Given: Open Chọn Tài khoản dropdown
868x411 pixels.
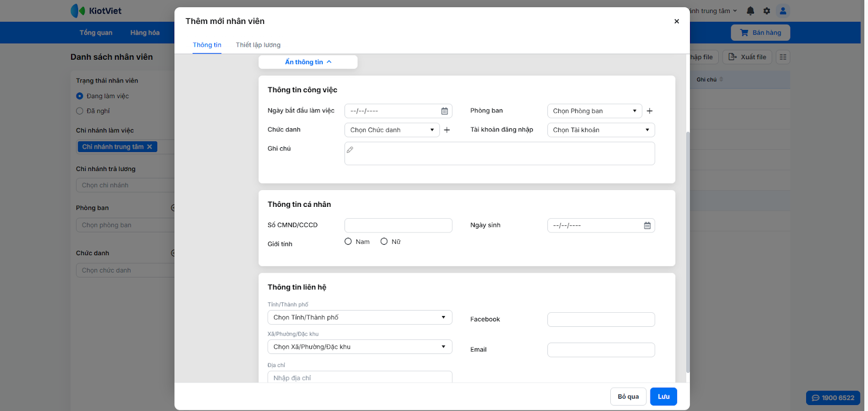Looking at the screenshot, I should (601, 130).
